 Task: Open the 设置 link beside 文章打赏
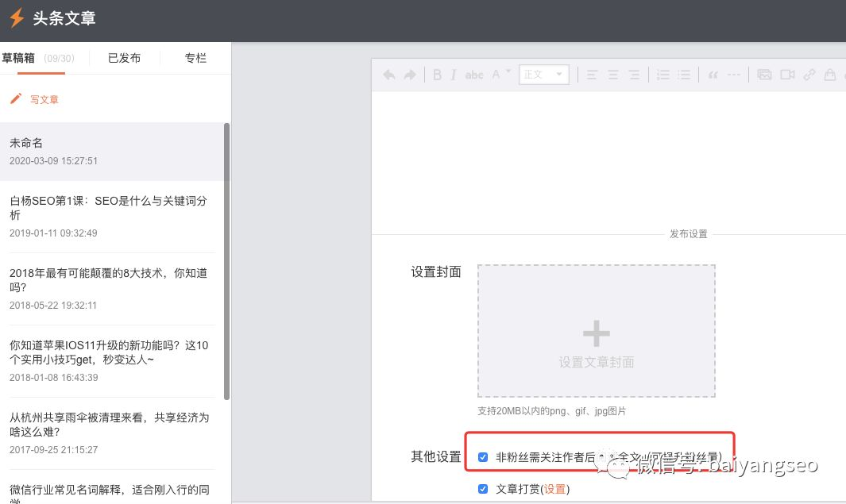tap(554, 489)
